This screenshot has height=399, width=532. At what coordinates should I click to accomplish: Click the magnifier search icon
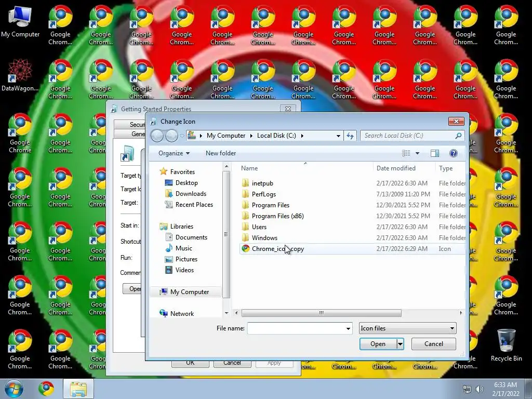pyautogui.click(x=458, y=136)
